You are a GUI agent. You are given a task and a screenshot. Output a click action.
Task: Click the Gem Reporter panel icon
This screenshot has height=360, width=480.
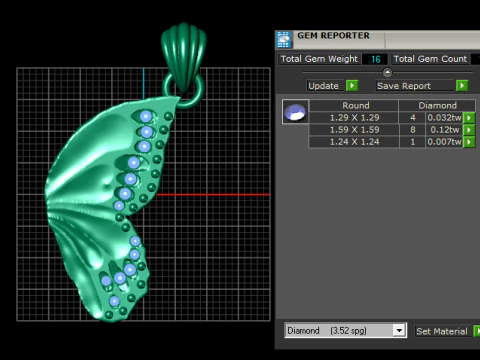pos(284,39)
